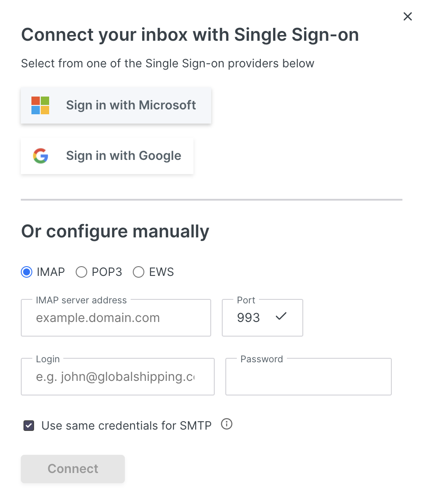Click the Microsoft logo icon
The height and width of the screenshot is (504, 425).
[40, 105]
